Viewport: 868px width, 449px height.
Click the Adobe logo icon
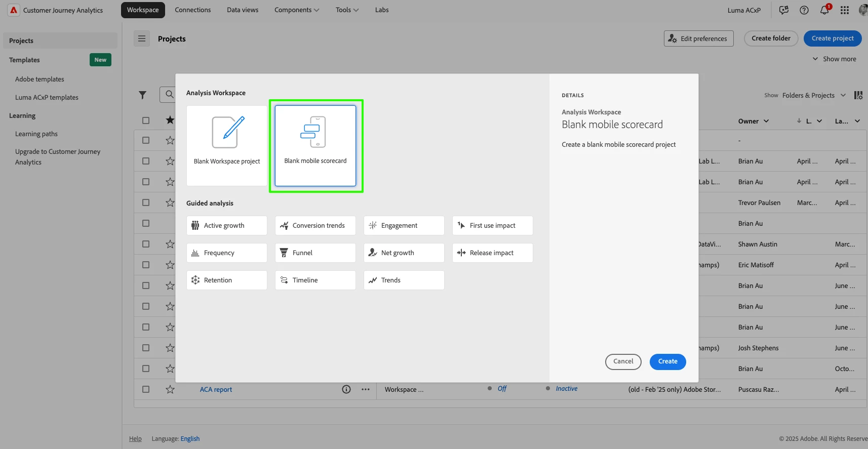coord(14,10)
